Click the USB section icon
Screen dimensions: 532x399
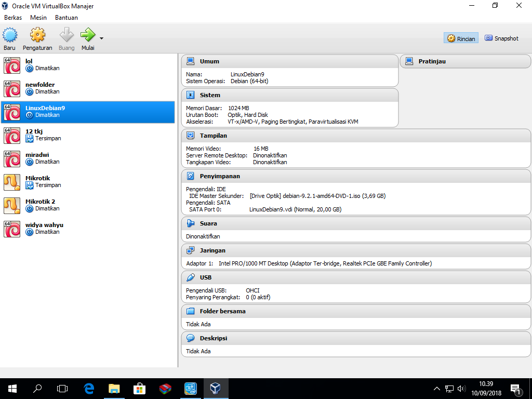point(189,277)
